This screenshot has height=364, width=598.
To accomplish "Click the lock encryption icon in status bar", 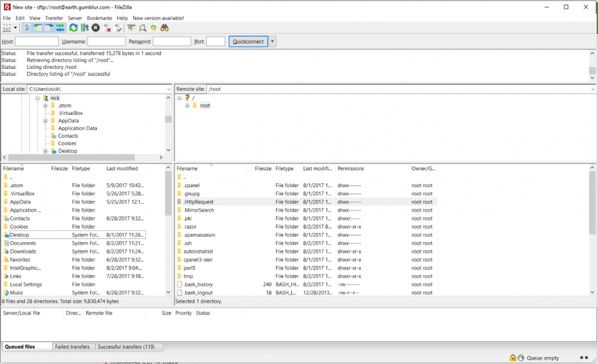I will pos(513,358).
